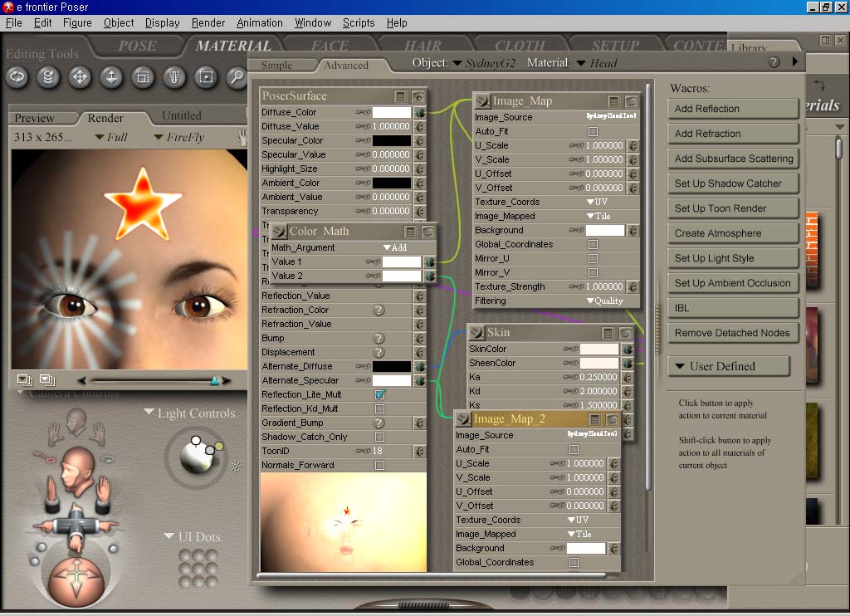This screenshot has height=616, width=850.
Task: Click the render comparison slider below preview
Action: [154, 381]
